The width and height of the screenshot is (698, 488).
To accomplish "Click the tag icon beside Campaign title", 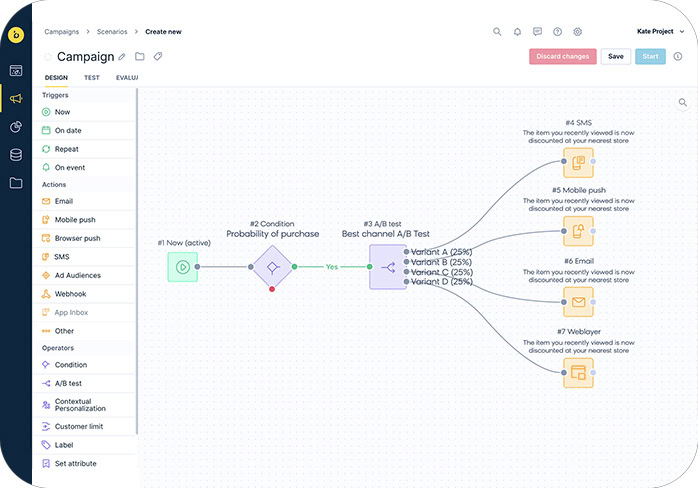I will pyautogui.click(x=157, y=57).
